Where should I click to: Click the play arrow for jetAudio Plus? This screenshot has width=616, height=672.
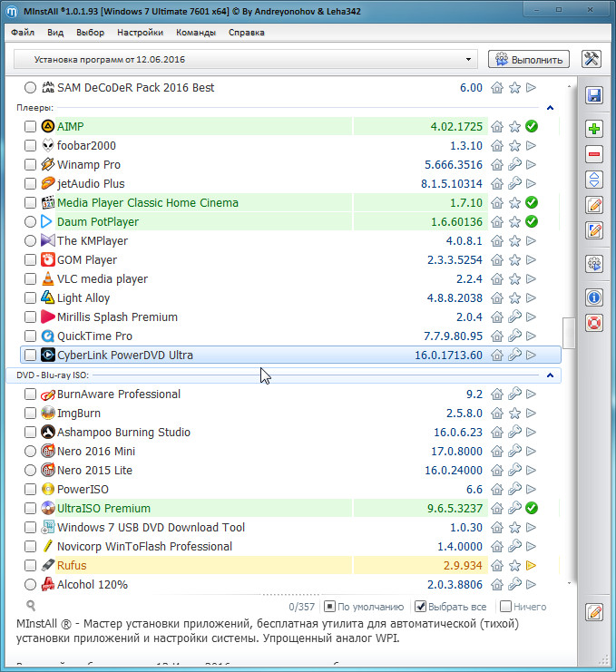[531, 184]
